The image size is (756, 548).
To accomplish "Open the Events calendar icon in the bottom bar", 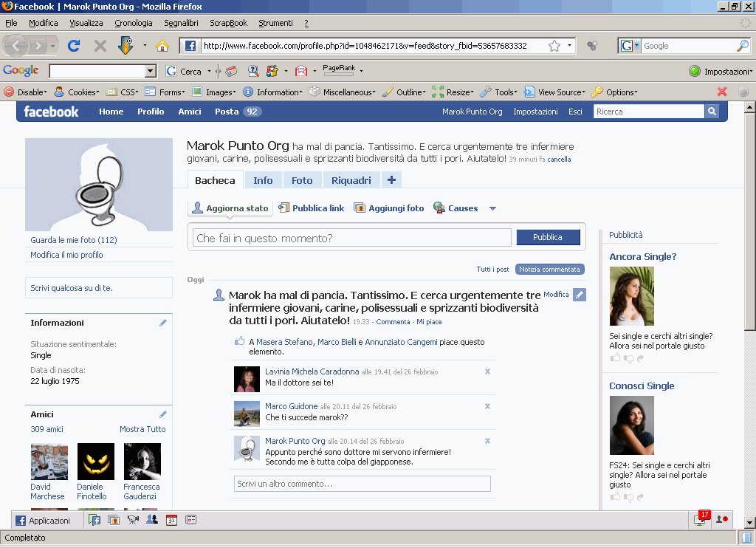I will click(171, 520).
